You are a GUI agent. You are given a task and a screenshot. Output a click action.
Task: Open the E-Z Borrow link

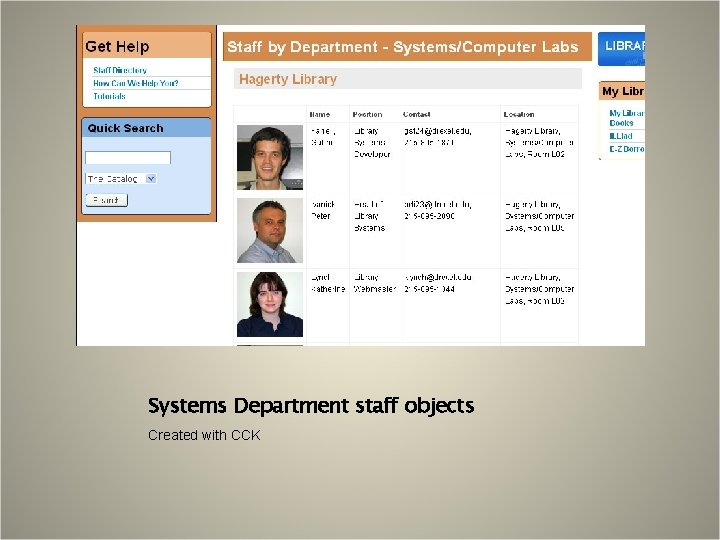[x=627, y=149]
